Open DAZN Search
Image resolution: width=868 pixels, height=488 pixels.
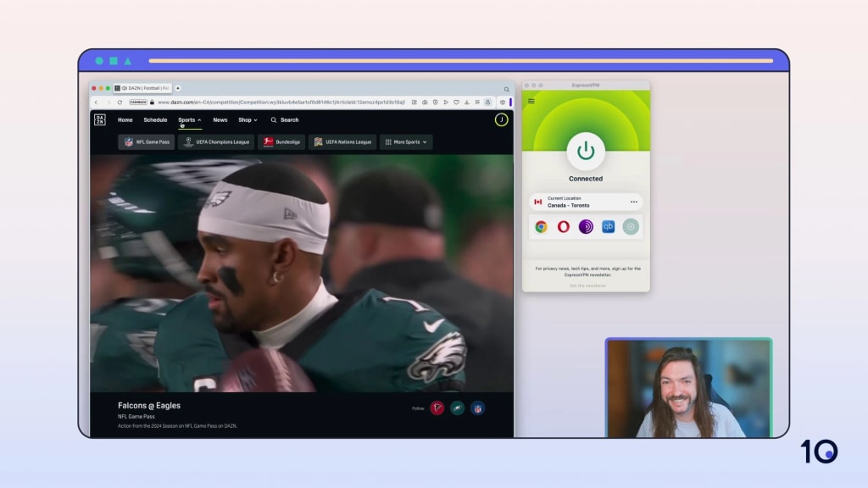pos(285,120)
